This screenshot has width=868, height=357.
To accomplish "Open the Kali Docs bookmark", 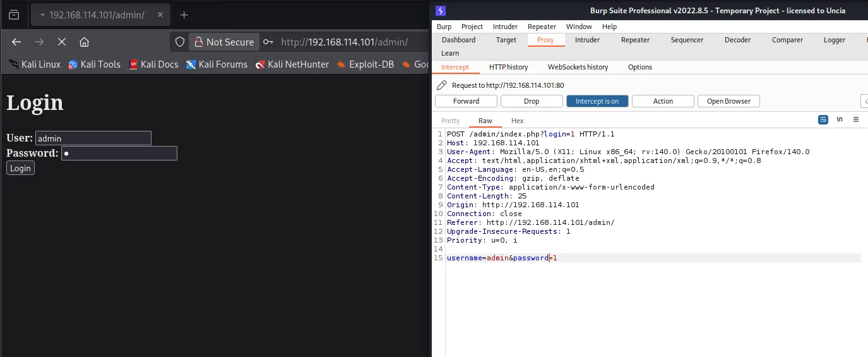I will [x=153, y=64].
